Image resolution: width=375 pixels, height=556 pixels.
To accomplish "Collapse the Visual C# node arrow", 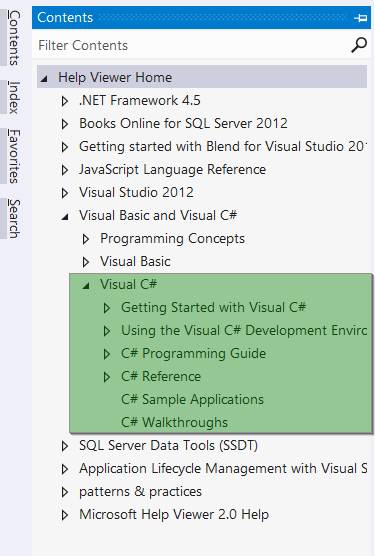I will pyautogui.click(x=86, y=285).
